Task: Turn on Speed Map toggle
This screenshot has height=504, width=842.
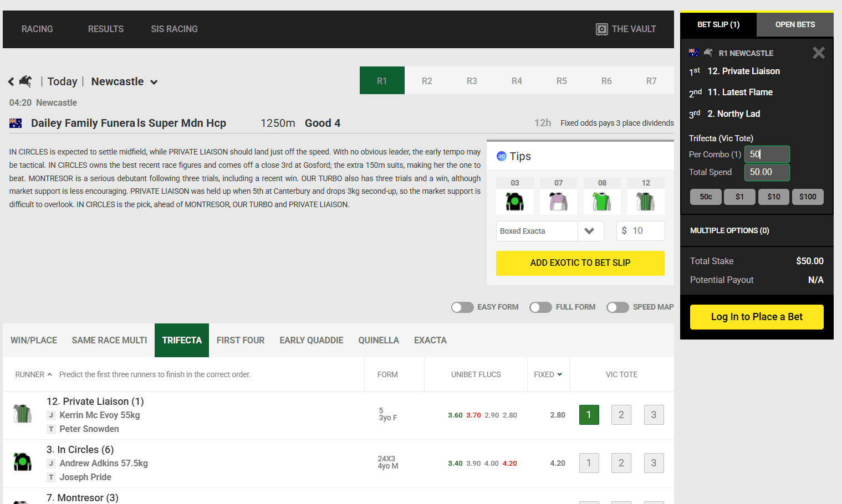Action: (618, 307)
